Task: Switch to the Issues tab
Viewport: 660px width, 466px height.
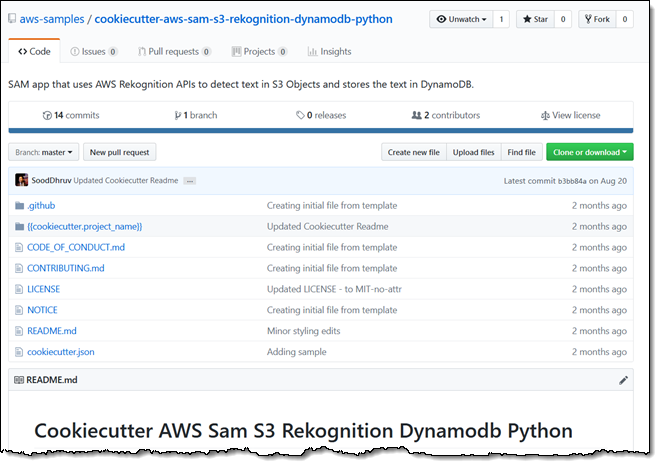Action: (x=93, y=51)
